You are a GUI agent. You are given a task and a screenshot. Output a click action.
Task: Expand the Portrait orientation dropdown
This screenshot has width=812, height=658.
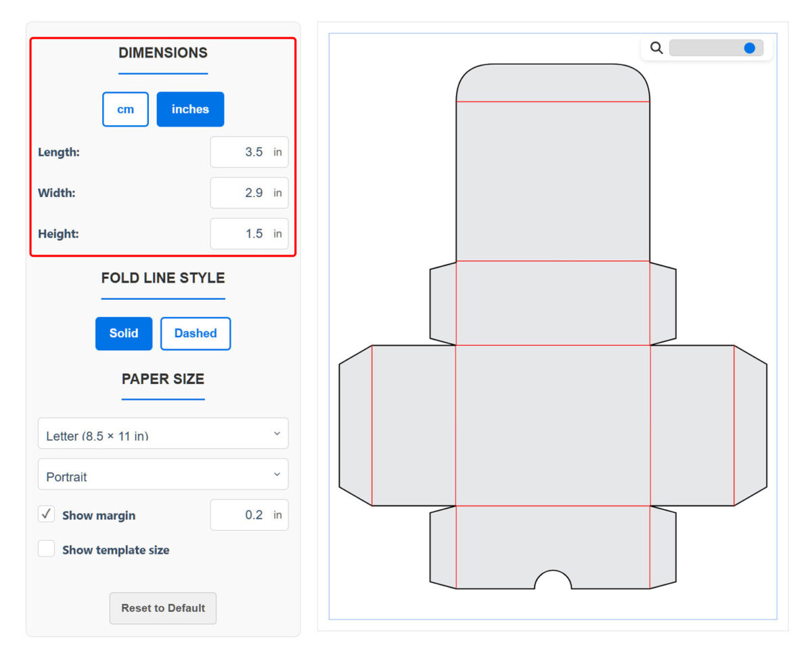point(163,475)
